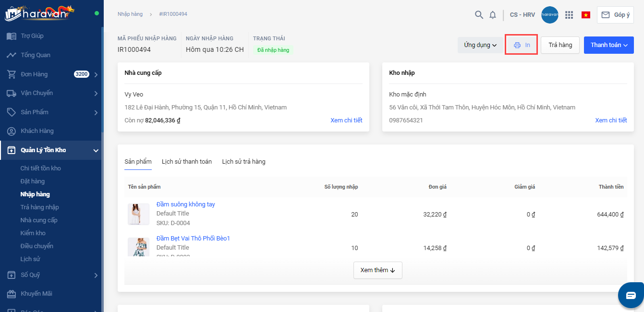This screenshot has height=312, width=644.
Task: Open the notifications bell
Action: tap(493, 15)
